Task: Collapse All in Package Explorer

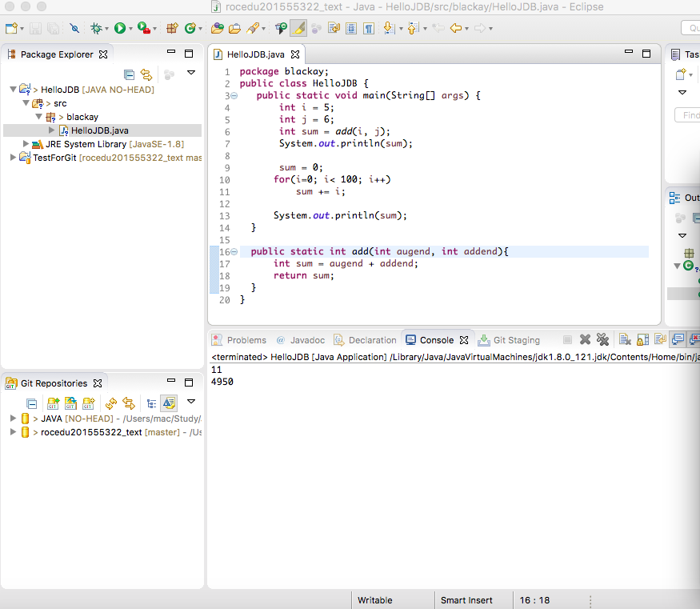Action: [129, 74]
